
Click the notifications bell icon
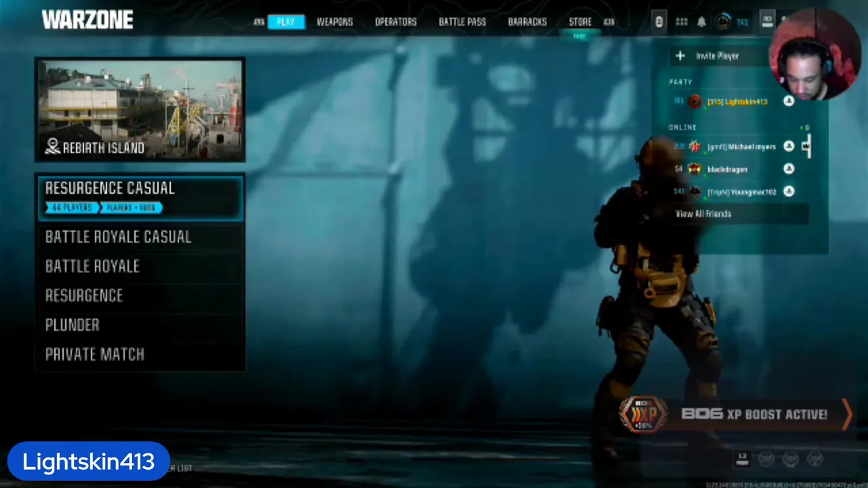702,22
